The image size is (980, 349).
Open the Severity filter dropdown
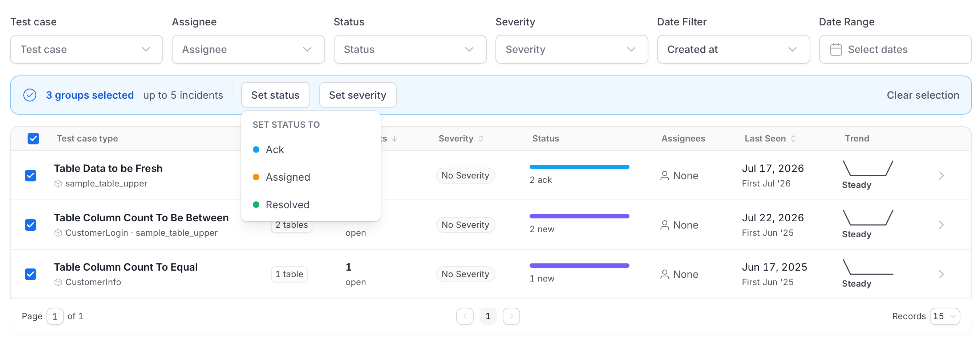(571, 49)
